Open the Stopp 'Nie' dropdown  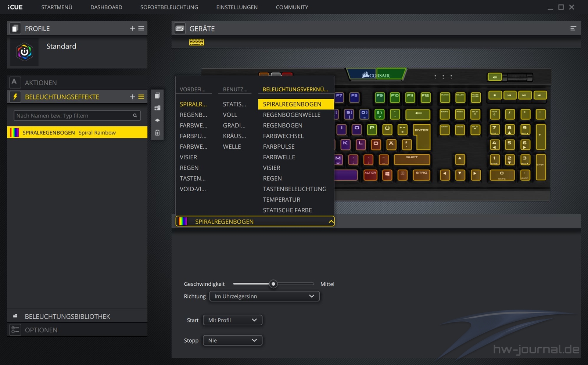[232, 340]
